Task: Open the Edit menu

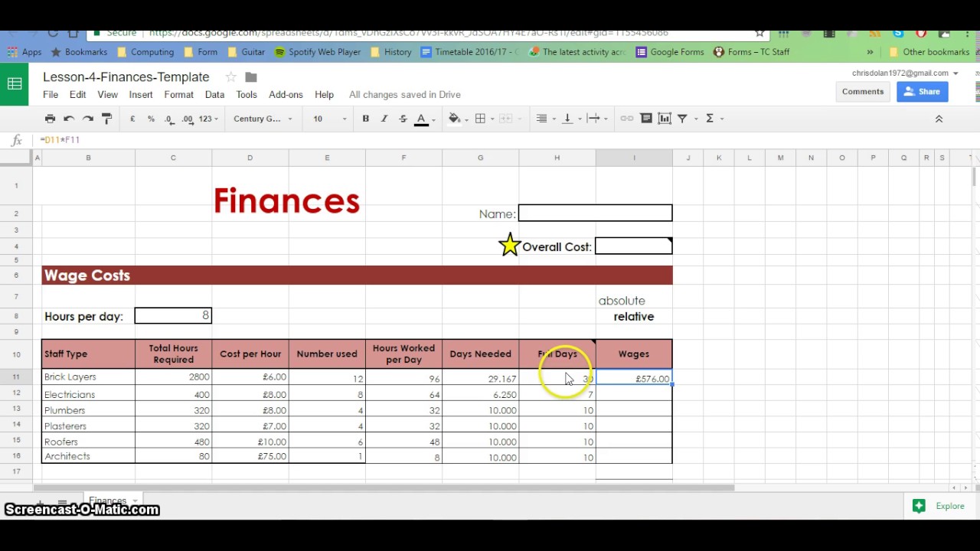Action: coord(77,95)
